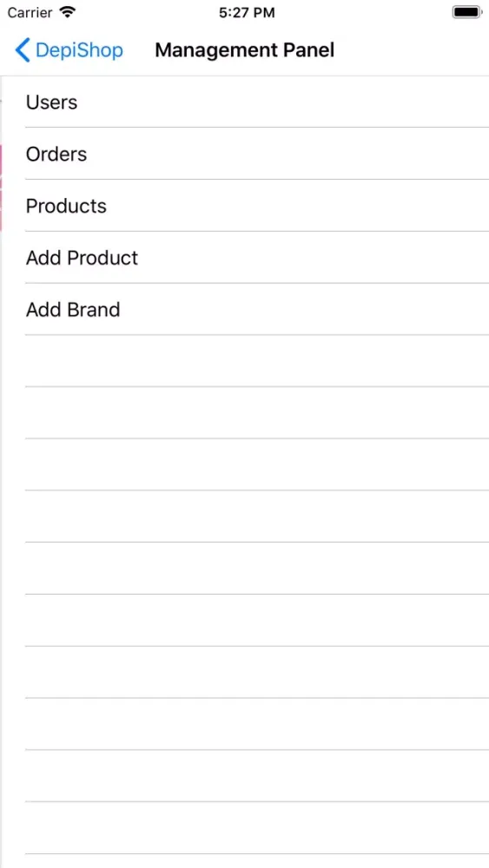Open the Orders list item
Viewport: 489px width, 868px height.
pyautogui.click(x=244, y=154)
